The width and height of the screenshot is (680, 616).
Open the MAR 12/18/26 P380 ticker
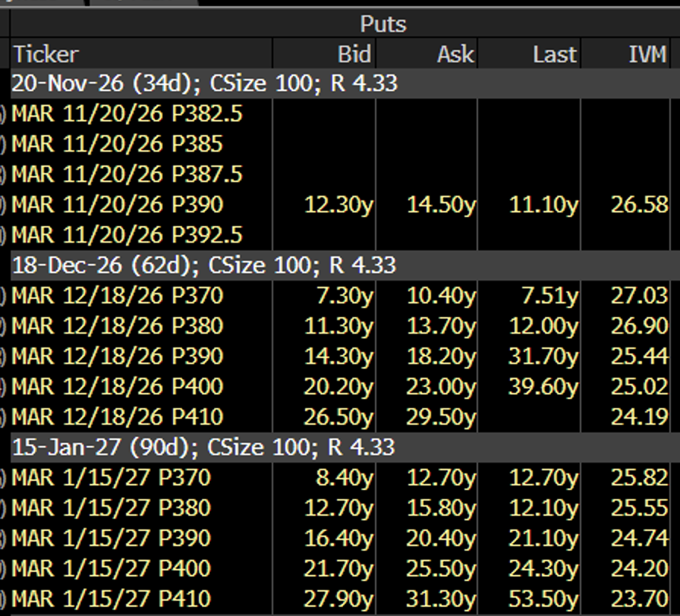click(118, 326)
